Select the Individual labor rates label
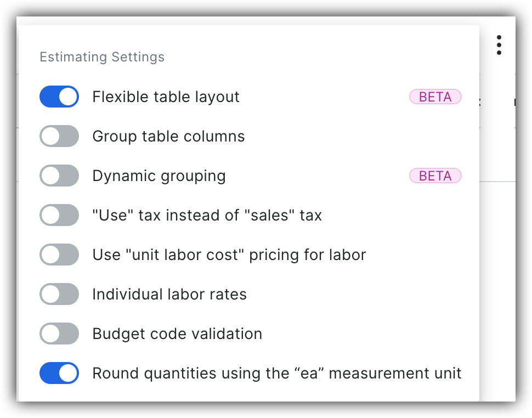The height and width of the screenshot is (418, 532). click(x=170, y=294)
